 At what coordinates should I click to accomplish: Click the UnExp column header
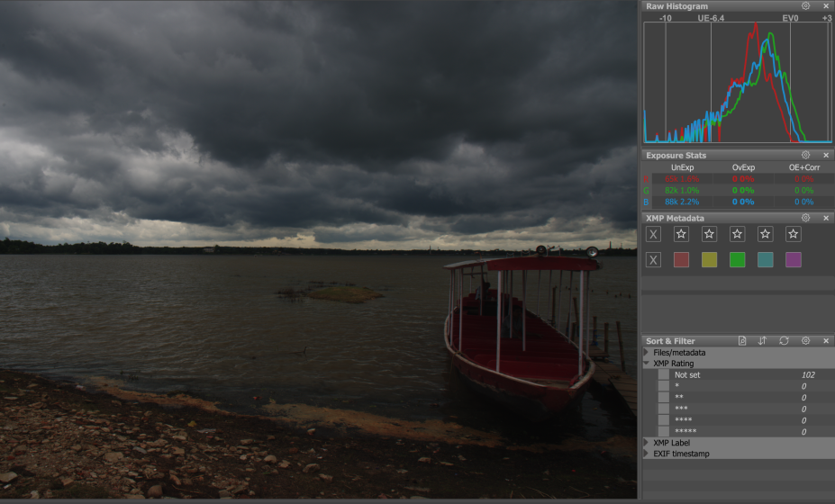682,167
